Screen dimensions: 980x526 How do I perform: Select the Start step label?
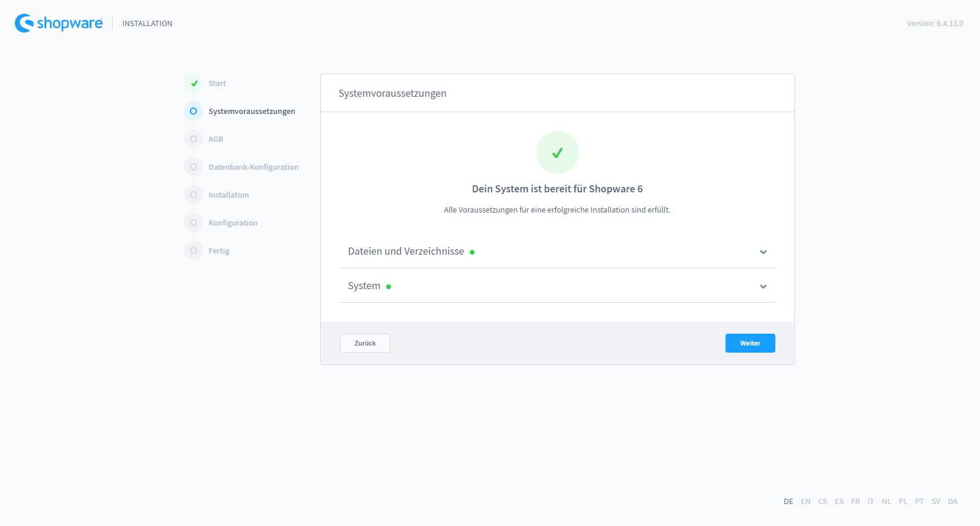(x=217, y=84)
